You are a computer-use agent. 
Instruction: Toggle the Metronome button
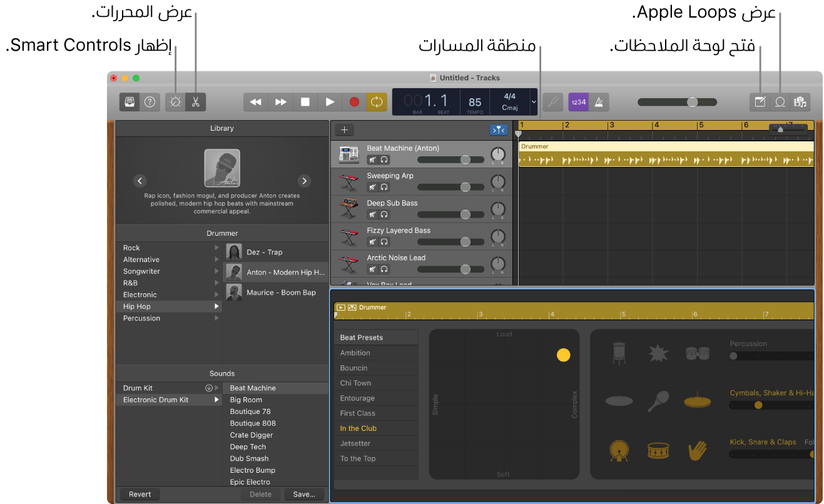point(599,102)
